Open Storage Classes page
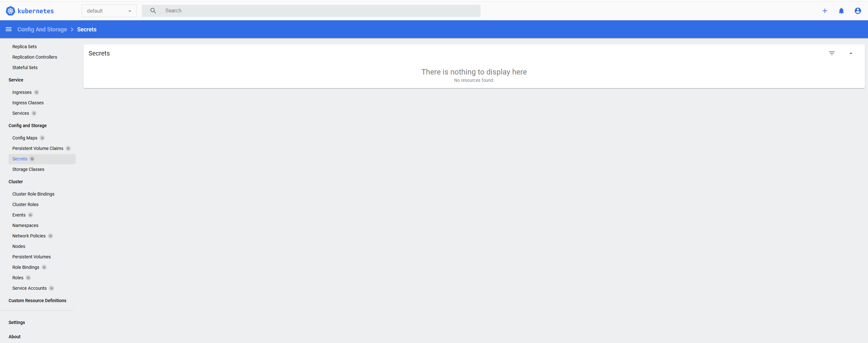 28,169
